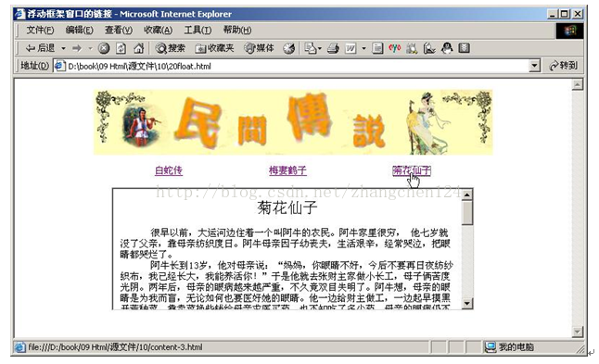Open the File (文件) menu
This screenshot has height=364, width=599.
[x=40, y=31]
